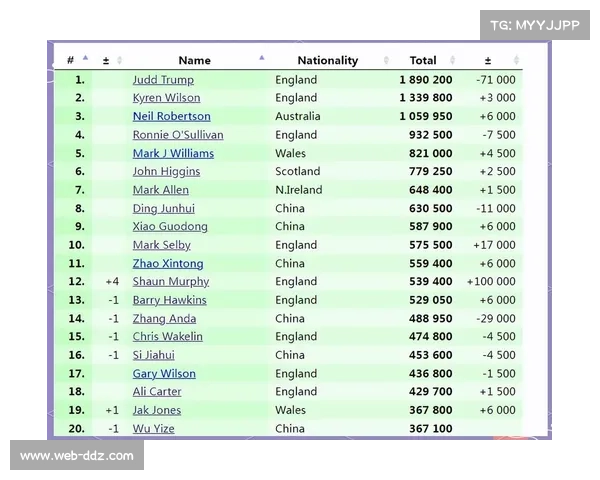Sort by Nationality using its arrows
Image resolution: width=600 pixels, height=480 pixels.
[x=386, y=61]
